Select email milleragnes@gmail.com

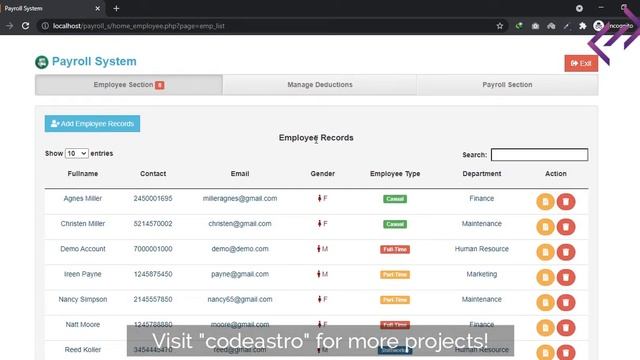240,198
